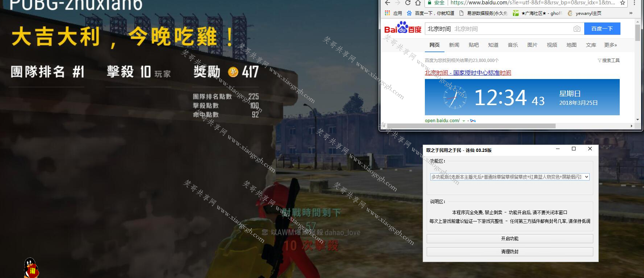Switch to the 图片 tab
The height and width of the screenshot is (278, 644).
coord(532,45)
